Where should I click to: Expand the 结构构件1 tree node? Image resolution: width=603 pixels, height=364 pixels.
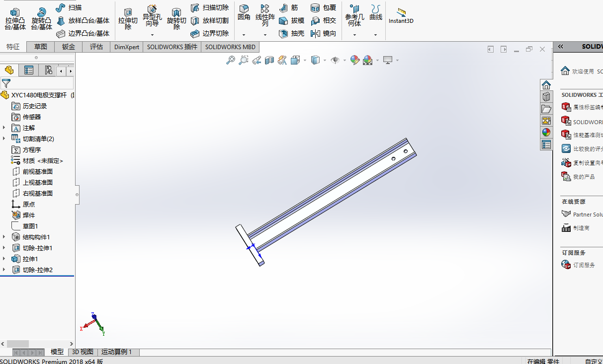[x=4, y=237]
